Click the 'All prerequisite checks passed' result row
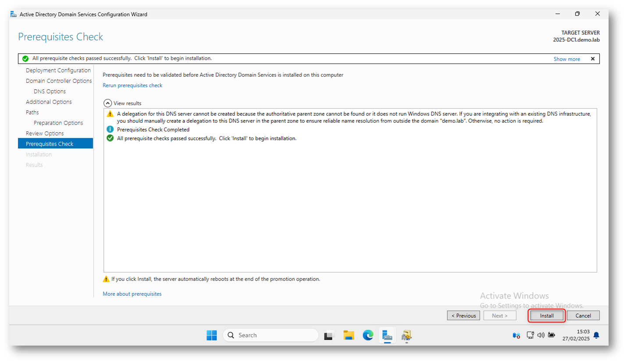 207,138
